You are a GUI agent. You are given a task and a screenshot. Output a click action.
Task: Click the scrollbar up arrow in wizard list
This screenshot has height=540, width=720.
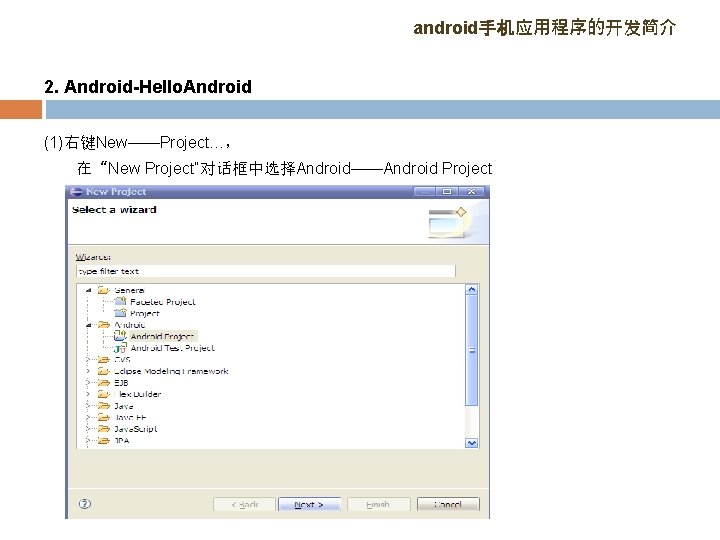pos(472,289)
